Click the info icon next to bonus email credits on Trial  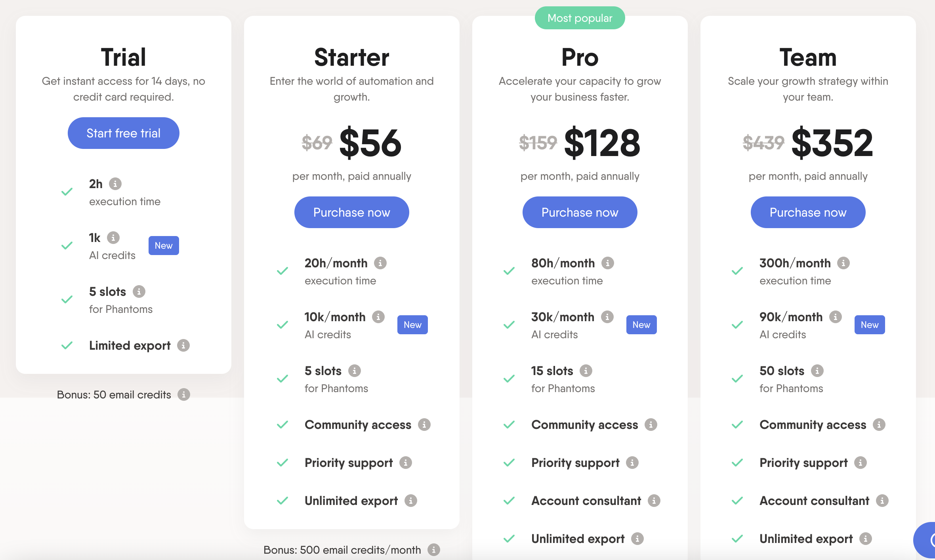[185, 395]
